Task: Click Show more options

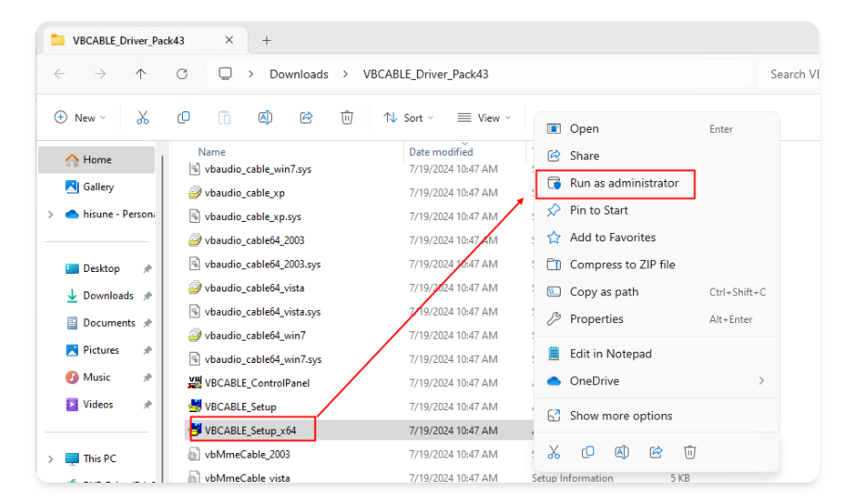Action: tap(657, 416)
